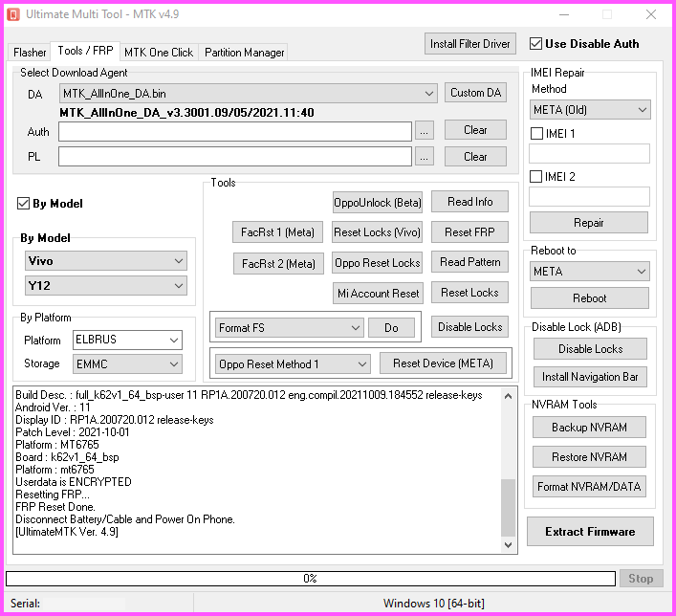The image size is (676, 616).
Task: Expand the Format FS dropdown
Action: [x=290, y=328]
